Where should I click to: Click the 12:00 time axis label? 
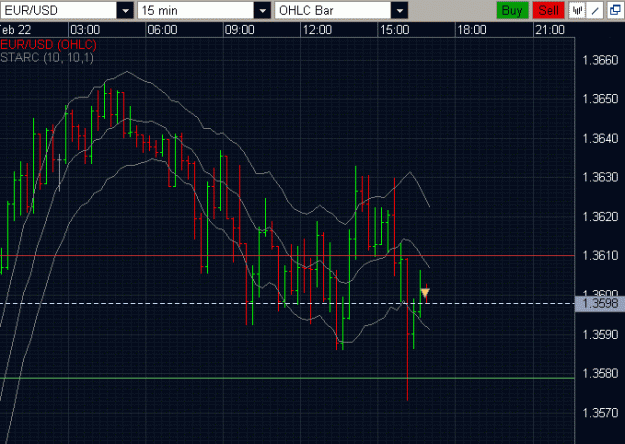pos(317,30)
